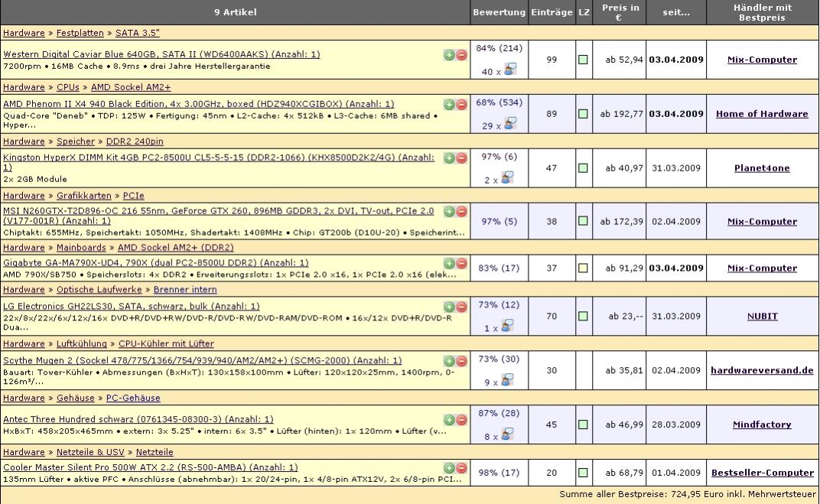Tick LZ checkbox for Gigabyte GA-MA790X-UD4
Image resolution: width=820 pixels, height=504 pixels.
[x=583, y=268]
